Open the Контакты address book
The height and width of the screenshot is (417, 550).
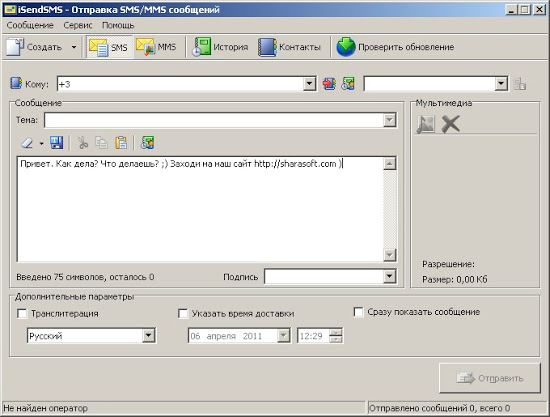(x=290, y=47)
